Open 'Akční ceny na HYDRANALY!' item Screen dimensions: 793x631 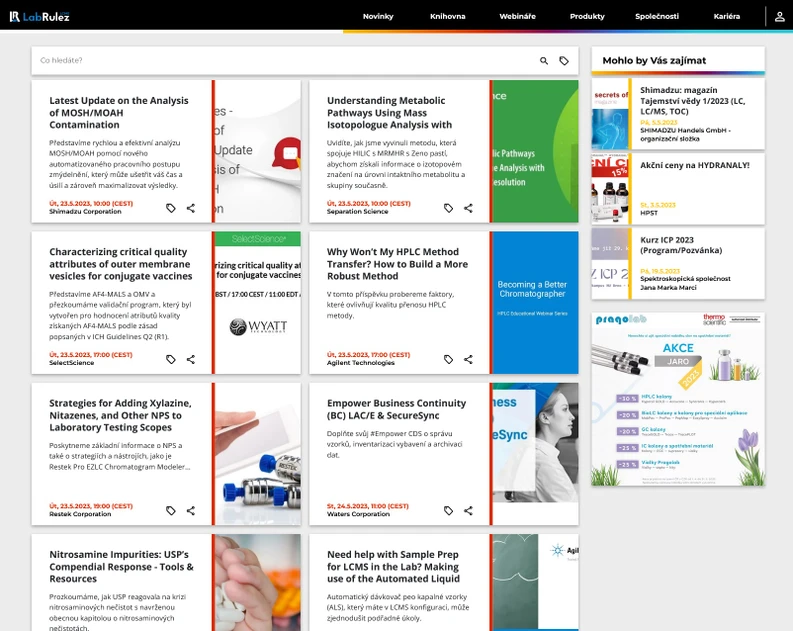[695, 165]
